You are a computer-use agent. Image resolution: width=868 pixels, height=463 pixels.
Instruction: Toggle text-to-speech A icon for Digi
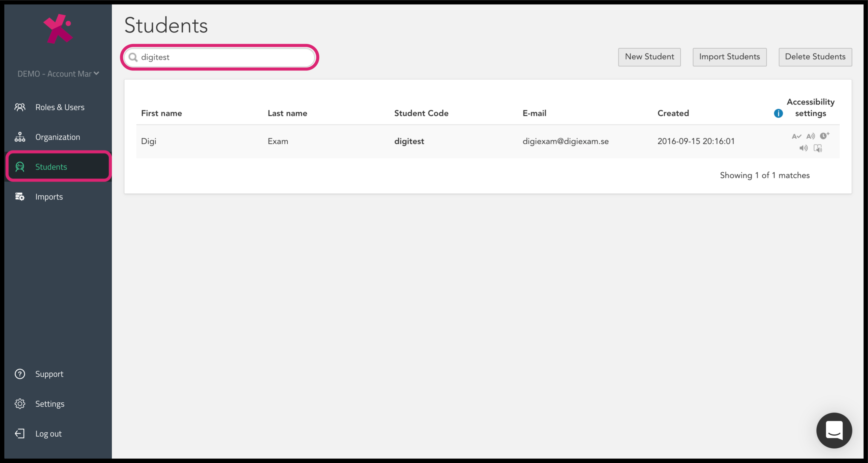point(810,136)
